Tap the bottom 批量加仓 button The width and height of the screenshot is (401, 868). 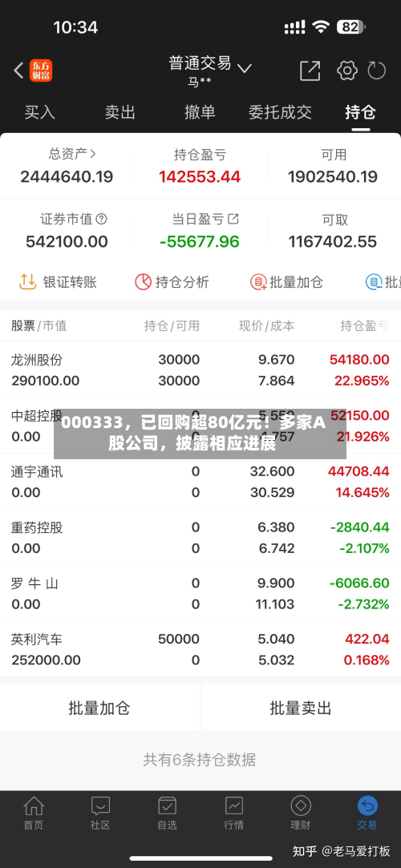click(x=99, y=708)
